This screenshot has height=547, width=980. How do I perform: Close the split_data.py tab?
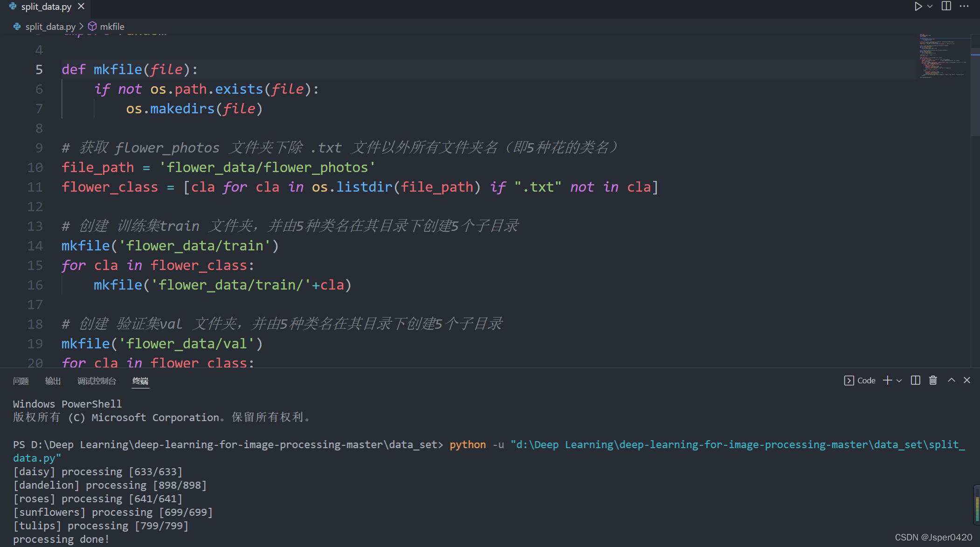pos(81,6)
